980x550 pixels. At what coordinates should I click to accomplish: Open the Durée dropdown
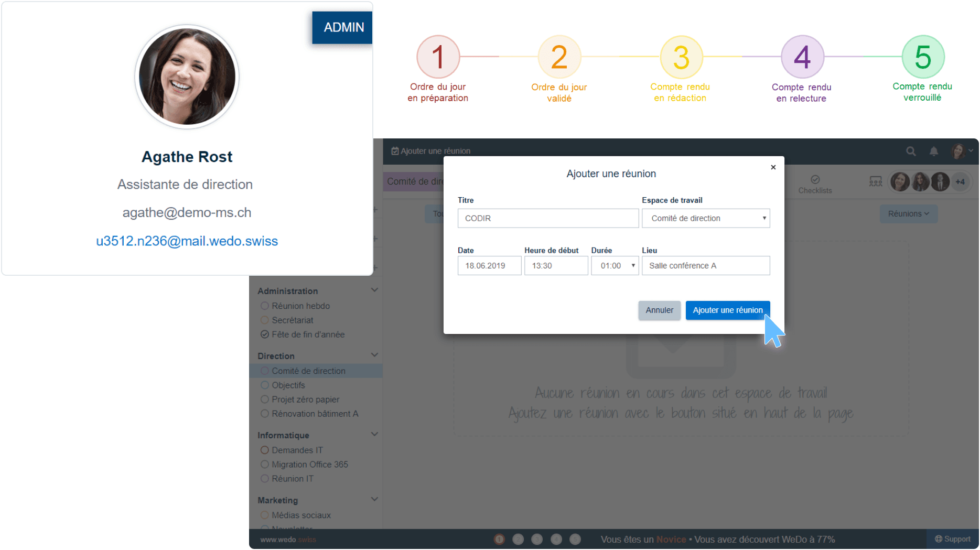tap(615, 266)
